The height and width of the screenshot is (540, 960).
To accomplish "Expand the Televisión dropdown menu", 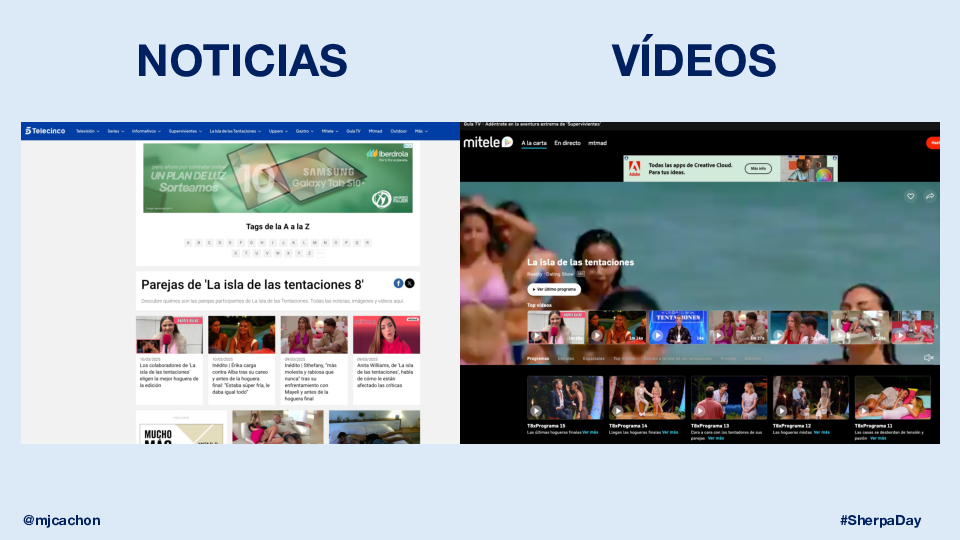I will tap(88, 131).
